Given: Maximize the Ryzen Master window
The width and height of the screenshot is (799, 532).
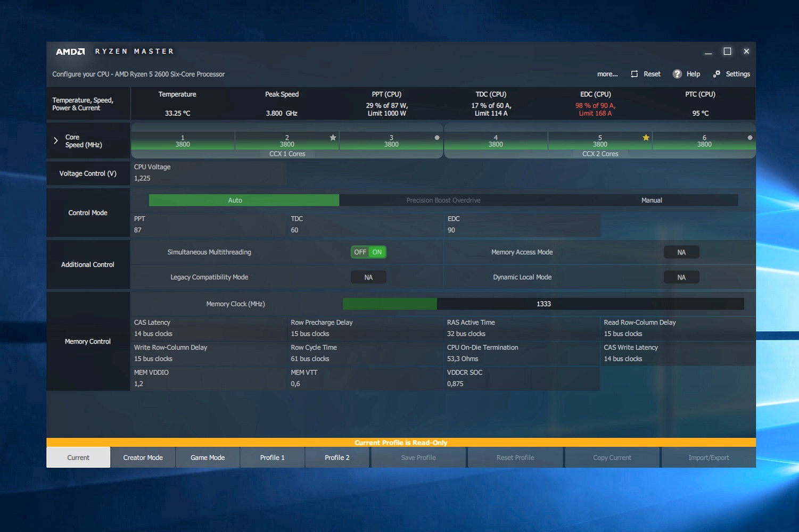Looking at the screenshot, I should (727, 51).
